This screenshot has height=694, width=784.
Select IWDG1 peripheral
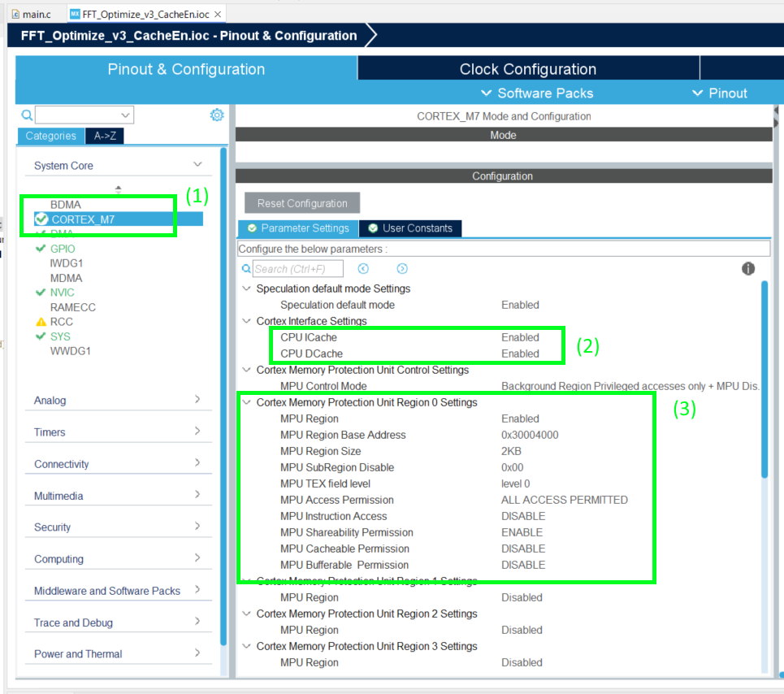point(67,263)
